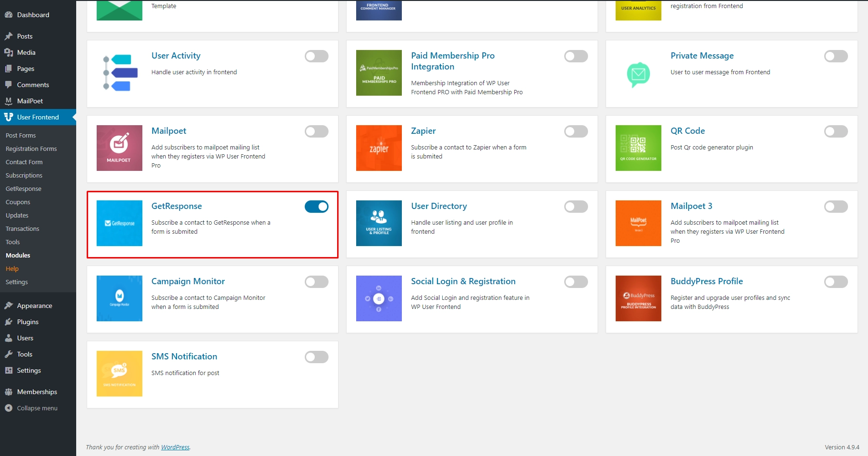This screenshot has width=868, height=456.
Task: Click the Paid Membership Pro thumbnail
Action: [379, 73]
